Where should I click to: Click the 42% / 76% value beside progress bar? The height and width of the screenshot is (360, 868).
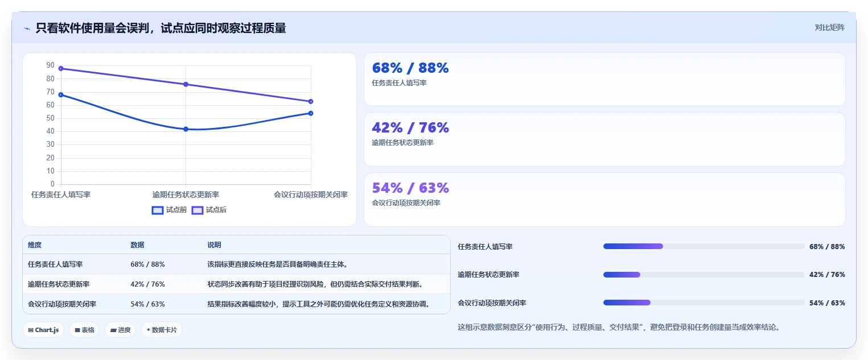827,275
